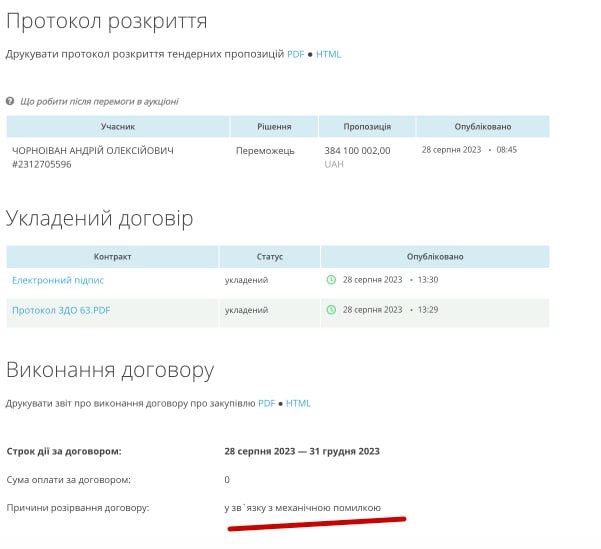The image size is (601, 549).
Task: Open PDF report on contract execution
Action: click(x=266, y=403)
